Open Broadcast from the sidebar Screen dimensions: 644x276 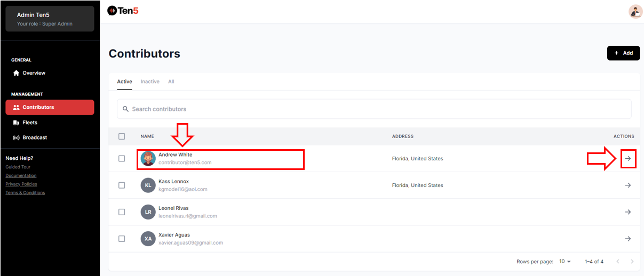(34, 137)
